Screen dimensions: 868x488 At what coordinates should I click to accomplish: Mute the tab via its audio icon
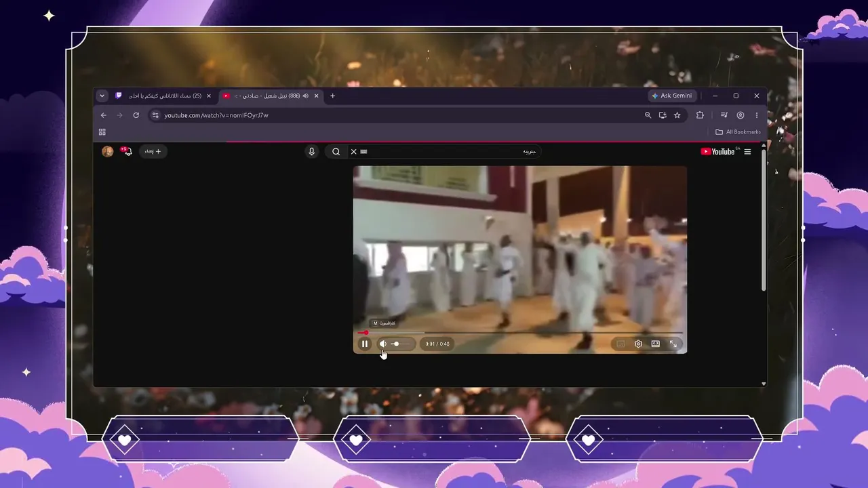point(305,96)
